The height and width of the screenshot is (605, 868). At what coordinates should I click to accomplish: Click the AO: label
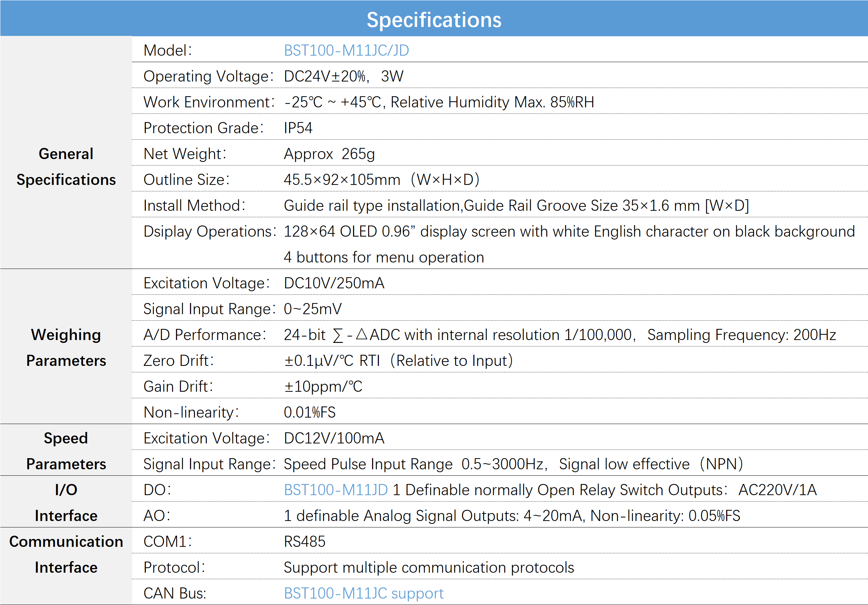click(x=157, y=516)
